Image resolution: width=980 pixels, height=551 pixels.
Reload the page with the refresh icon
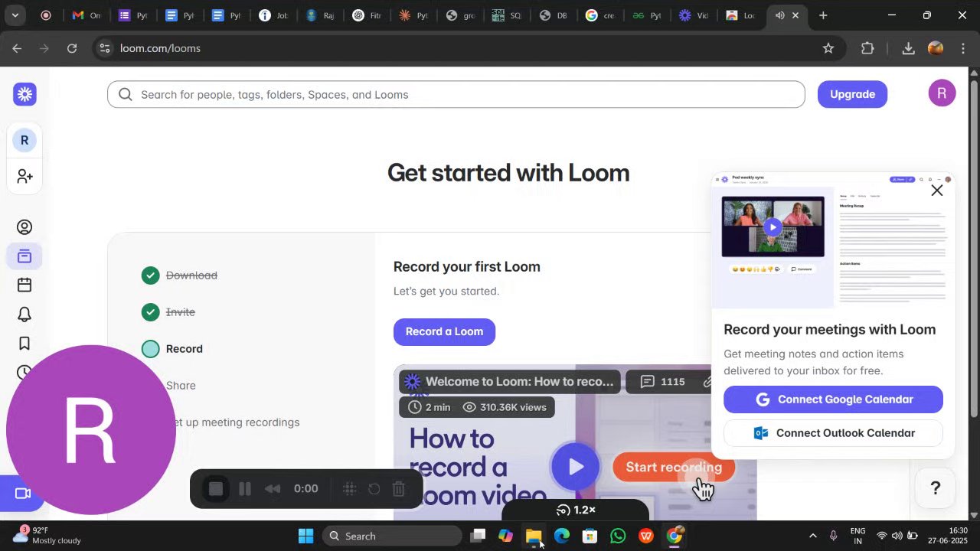tap(72, 48)
